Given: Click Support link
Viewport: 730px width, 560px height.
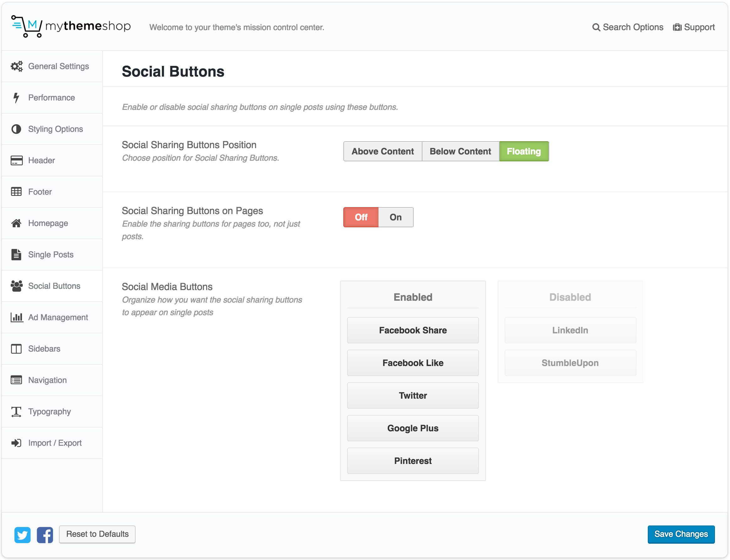Looking at the screenshot, I should pyautogui.click(x=694, y=27).
